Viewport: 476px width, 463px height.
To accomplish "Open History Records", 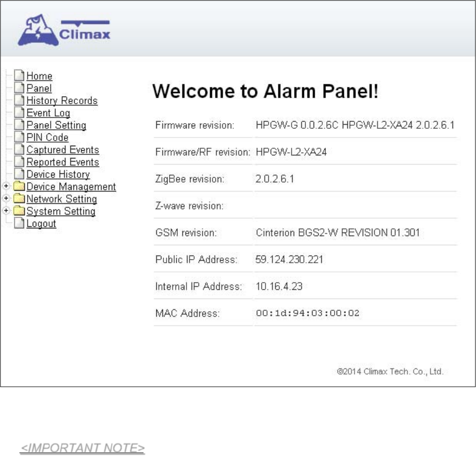I will 62,101.
